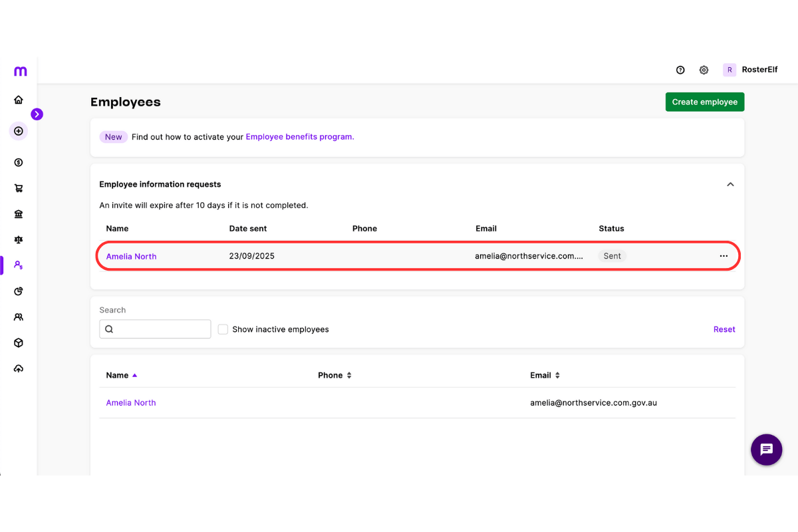The image size is (798, 532).
Task: Toggle the Name column sort order
Action: pos(122,374)
